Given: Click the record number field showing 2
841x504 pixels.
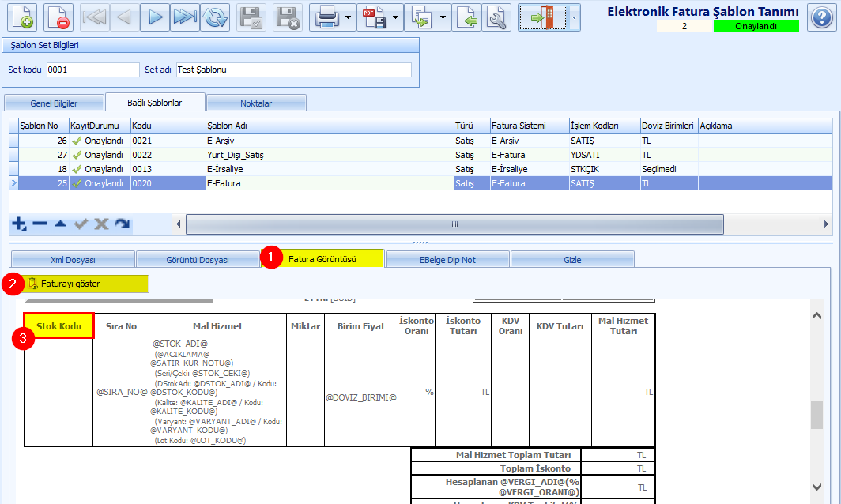Looking at the screenshot, I should [x=684, y=26].
